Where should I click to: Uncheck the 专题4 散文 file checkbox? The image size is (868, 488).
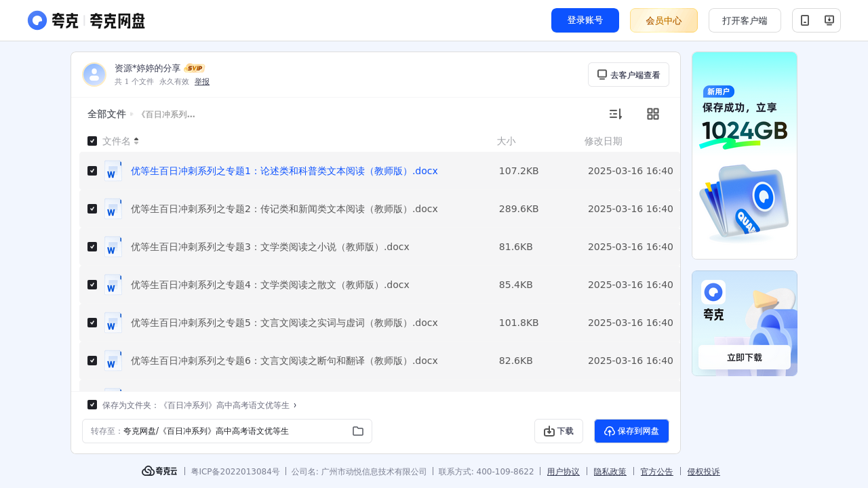pos(92,285)
